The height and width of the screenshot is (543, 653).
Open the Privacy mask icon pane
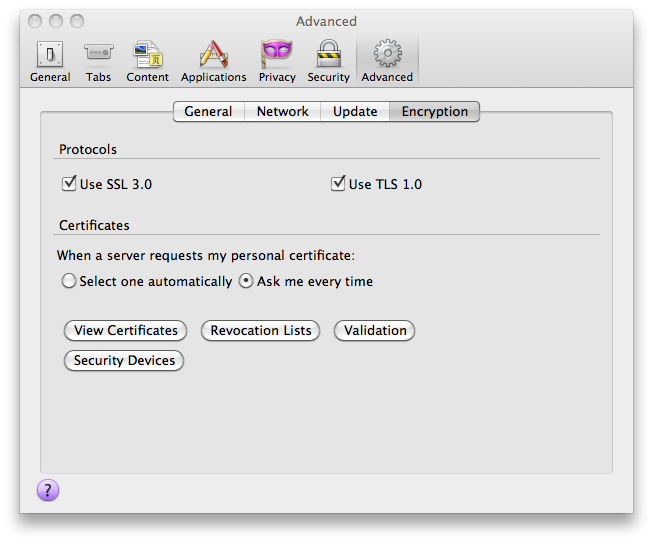click(x=277, y=60)
